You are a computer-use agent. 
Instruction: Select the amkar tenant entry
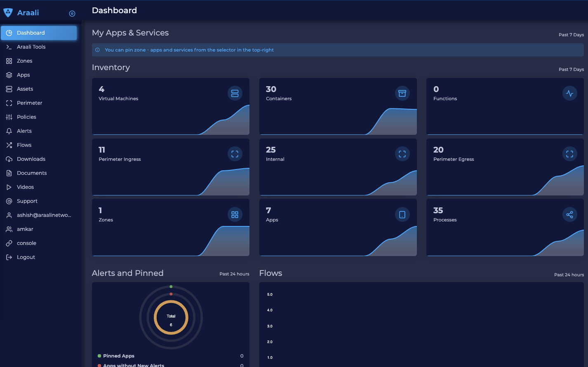(39, 229)
